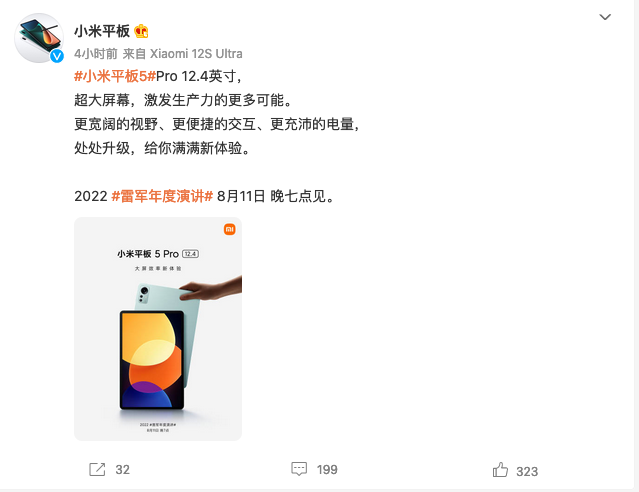Image resolution: width=639 pixels, height=492 pixels.
Task: Open the #小米平板5# hashtag topic
Action: pos(115,76)
